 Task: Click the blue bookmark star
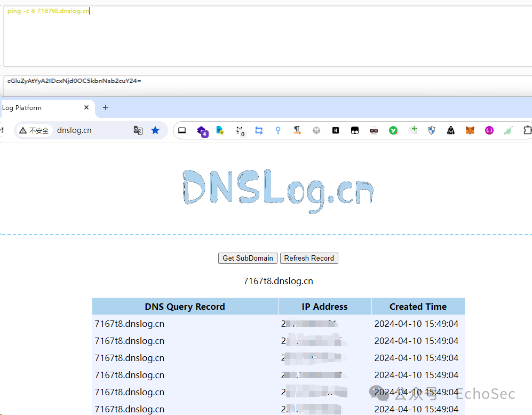point(155,130)
